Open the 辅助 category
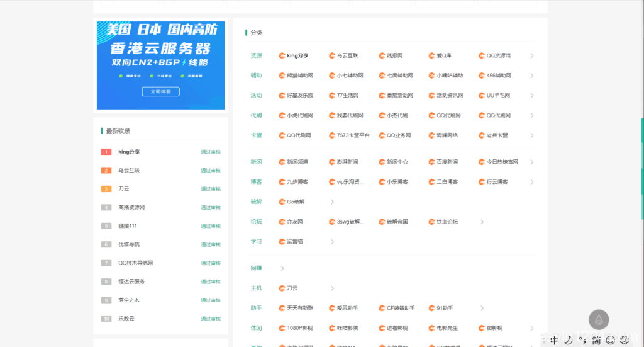 256,76
